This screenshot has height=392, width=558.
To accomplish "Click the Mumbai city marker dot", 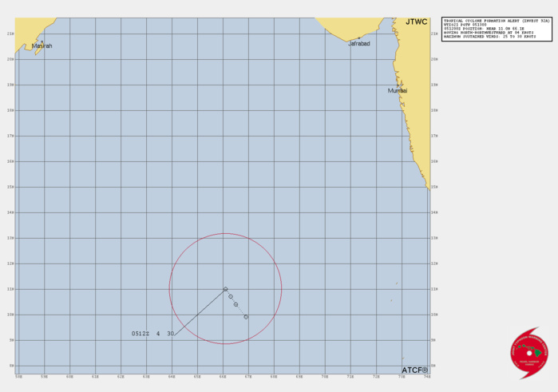I will coord(398,85).
